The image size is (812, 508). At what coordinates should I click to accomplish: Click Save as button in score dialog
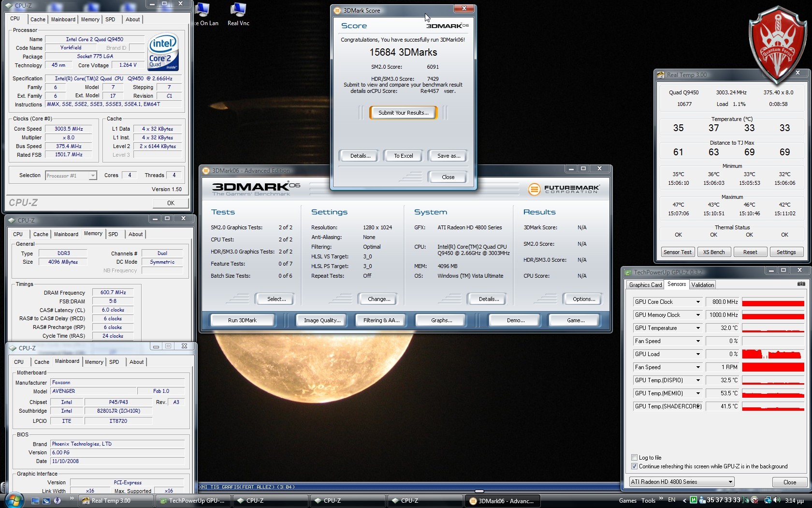tap(449, 156)
